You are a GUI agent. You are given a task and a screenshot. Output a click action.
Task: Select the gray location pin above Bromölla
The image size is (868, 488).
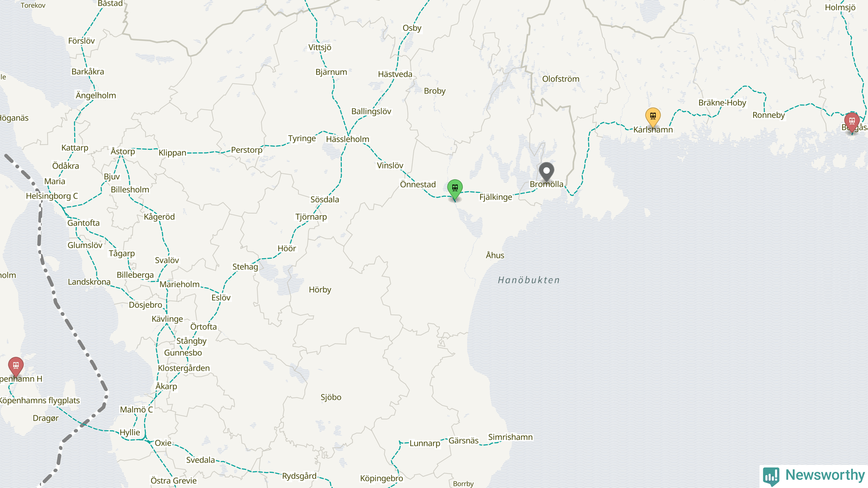pos(546,172)
